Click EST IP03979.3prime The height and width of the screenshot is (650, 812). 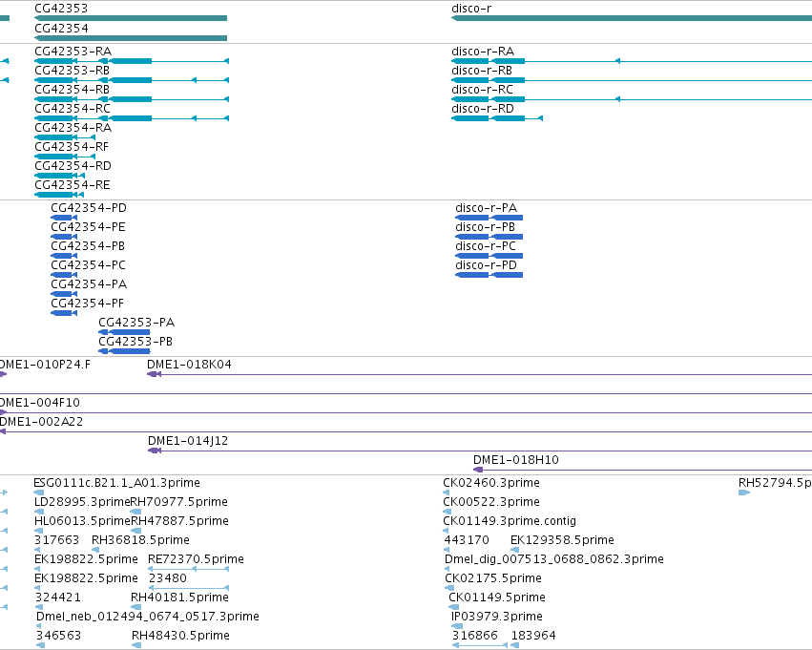pos(497,618)
